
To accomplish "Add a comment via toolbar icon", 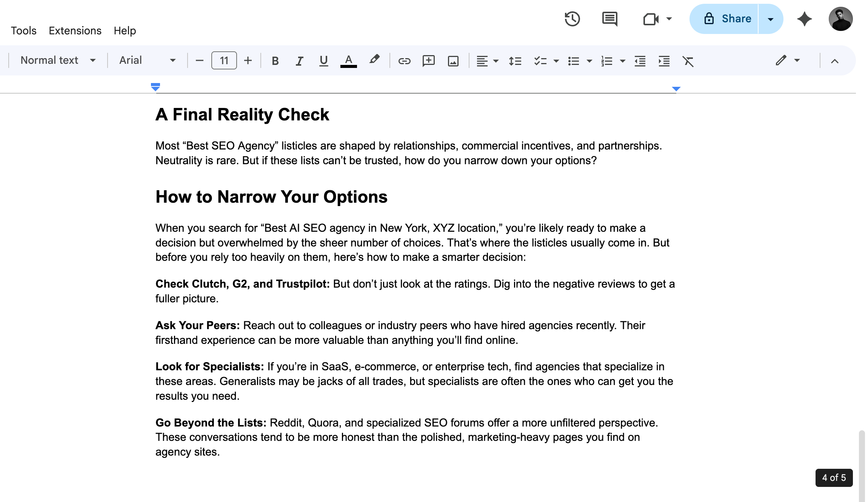I will tap(428, 61).
